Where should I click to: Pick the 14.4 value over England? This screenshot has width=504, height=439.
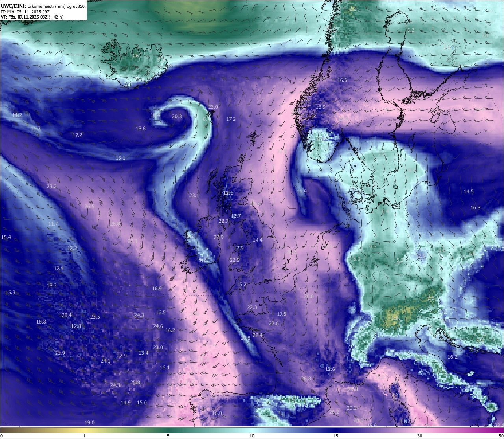click(258, 240)
